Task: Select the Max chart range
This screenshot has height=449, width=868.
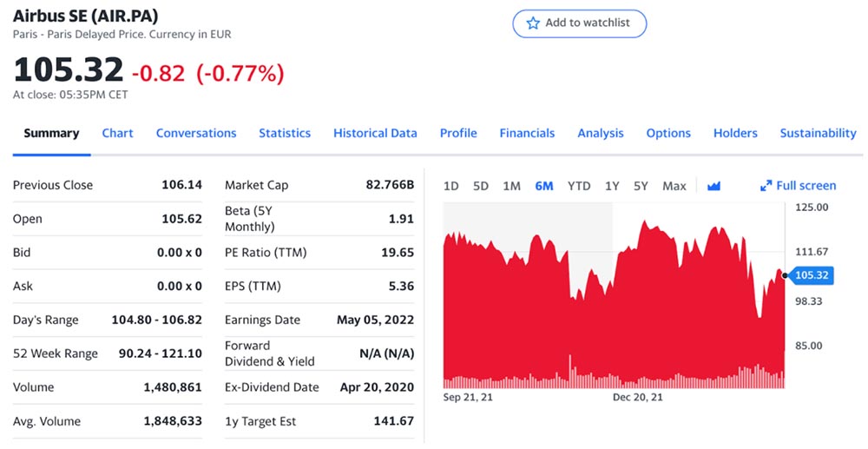Action: (674, 186)
